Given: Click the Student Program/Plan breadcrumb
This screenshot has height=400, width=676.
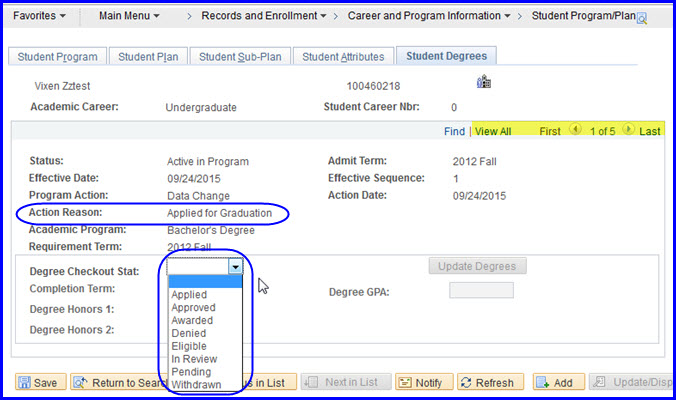Looking at the screenshot, I should click(x=583, y=16).
